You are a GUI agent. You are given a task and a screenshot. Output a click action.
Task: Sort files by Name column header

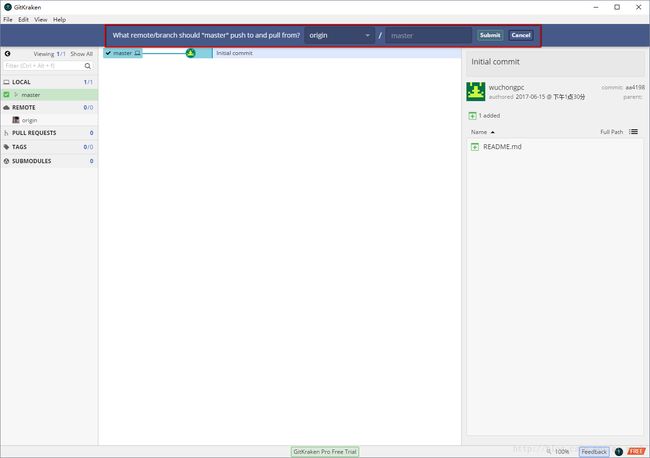pos(483,132)
